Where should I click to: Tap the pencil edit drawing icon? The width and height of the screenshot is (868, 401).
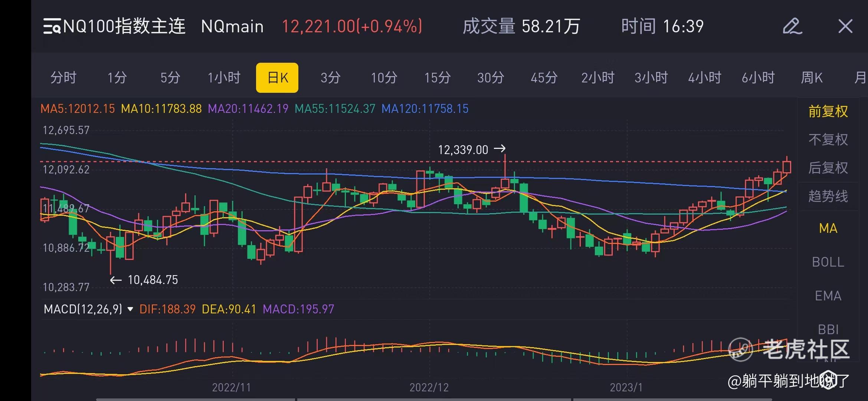pyautogui.click(x=792, y=26)
